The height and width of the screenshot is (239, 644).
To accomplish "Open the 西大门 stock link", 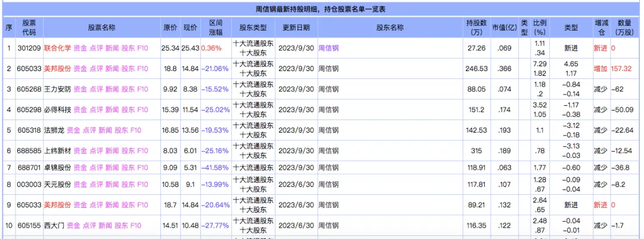I will tap(54, 225).
